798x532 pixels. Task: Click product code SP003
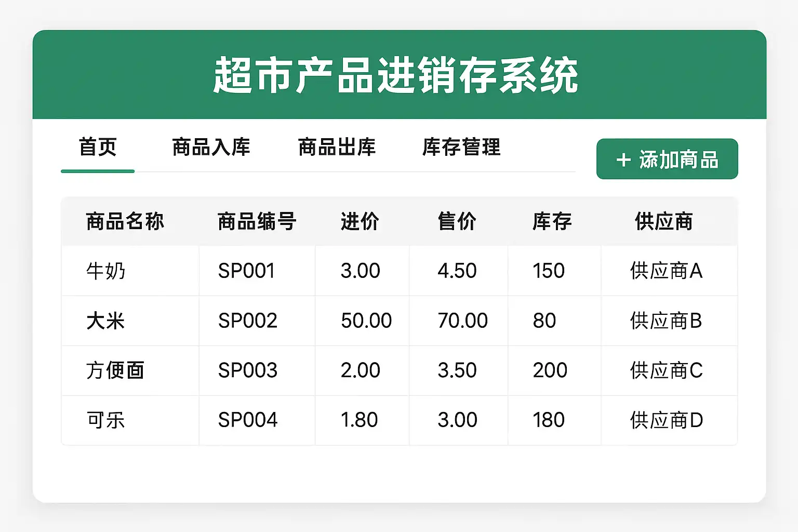pos(248,370)
